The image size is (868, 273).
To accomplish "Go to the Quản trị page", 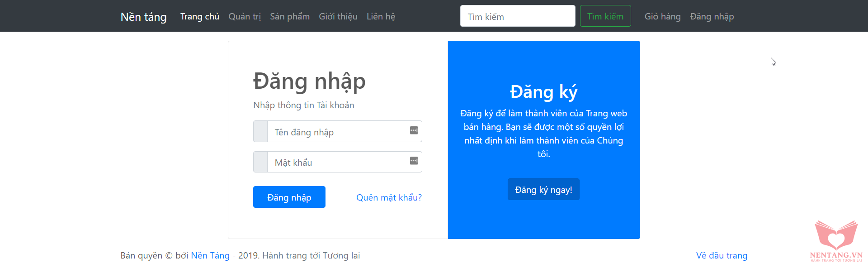I will pyautogui.click(x=245, y=16).
